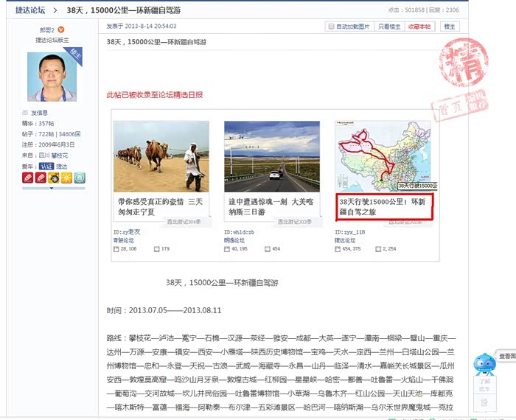
Task: Click the 发信息 message link
Action: 40,113
